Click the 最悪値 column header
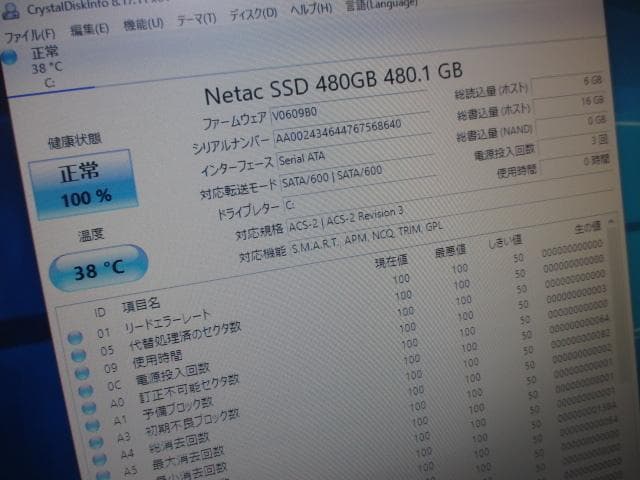Viewport: 640px width, 480px height. tap(450, 250)
